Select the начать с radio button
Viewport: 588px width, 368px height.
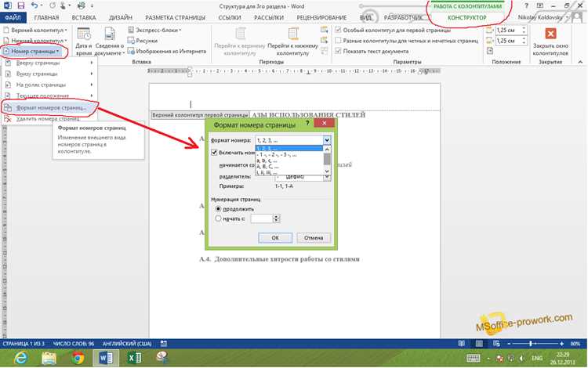tap(218, 218)
